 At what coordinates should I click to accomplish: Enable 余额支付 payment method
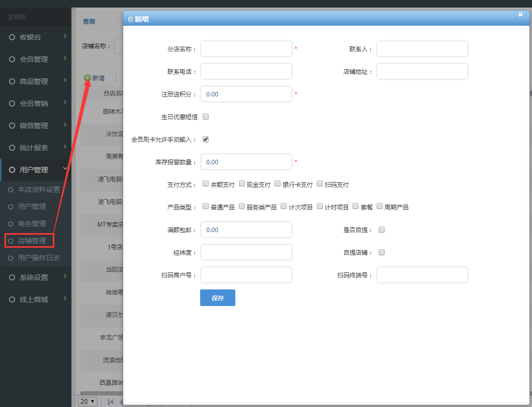(x=206, y=183)
